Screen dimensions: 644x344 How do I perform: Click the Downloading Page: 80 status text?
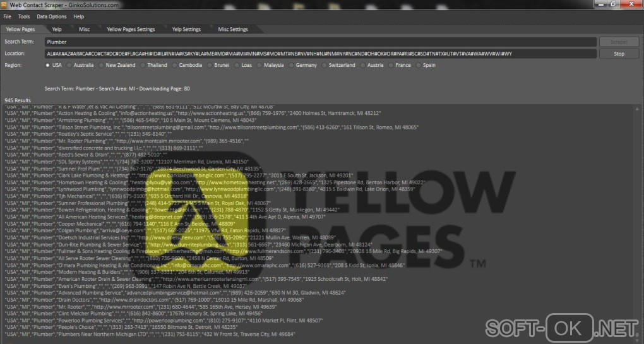tap(164, 88)
